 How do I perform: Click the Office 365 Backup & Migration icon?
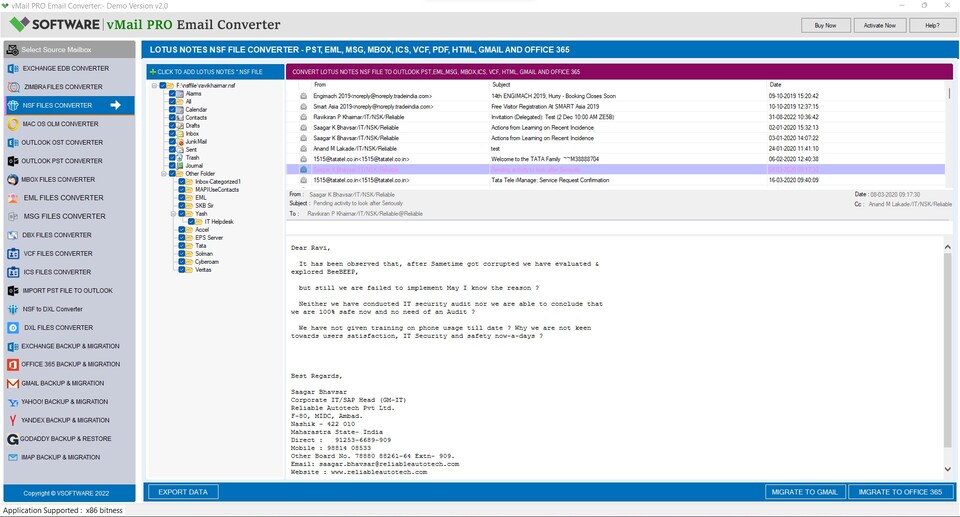click(x=13, y=364)
